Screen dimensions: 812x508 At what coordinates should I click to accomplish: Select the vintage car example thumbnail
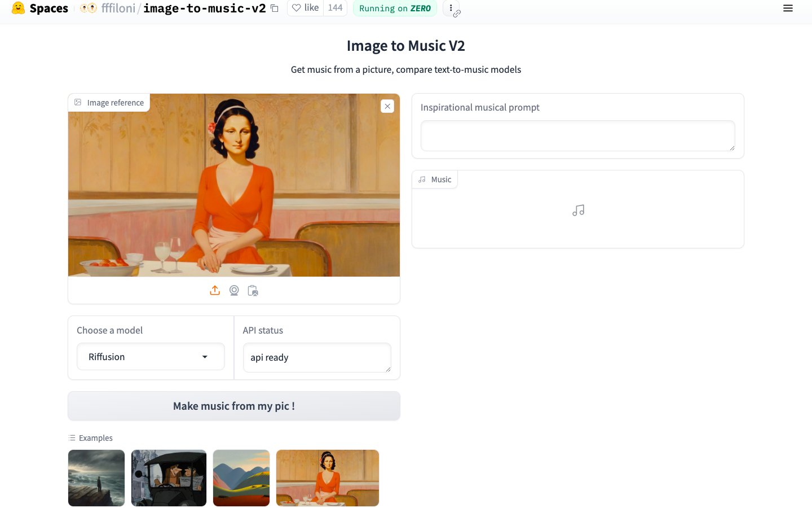point(169,478)
